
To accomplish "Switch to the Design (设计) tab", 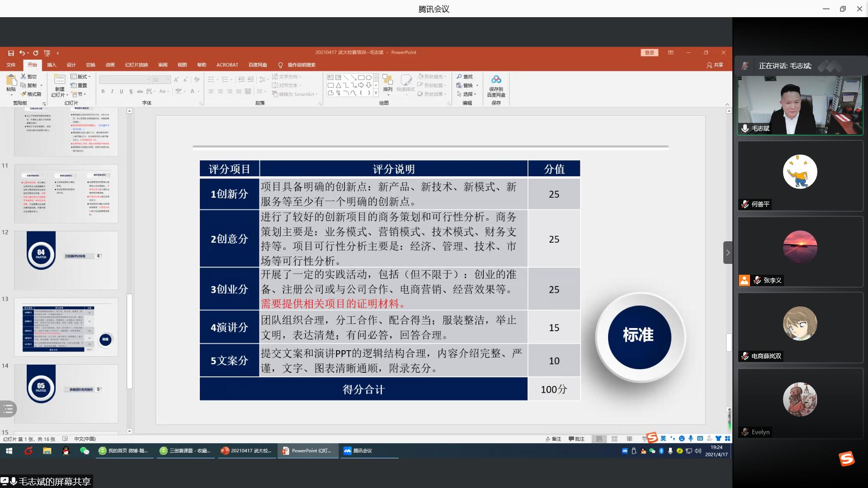I will [x=71, y=65].
